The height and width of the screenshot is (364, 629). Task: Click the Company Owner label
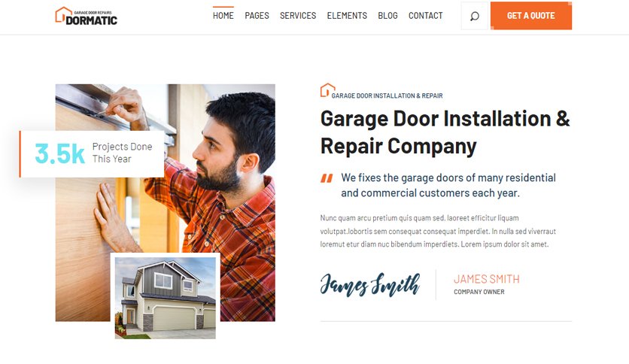pyautogui.click(x=479, y=292)
